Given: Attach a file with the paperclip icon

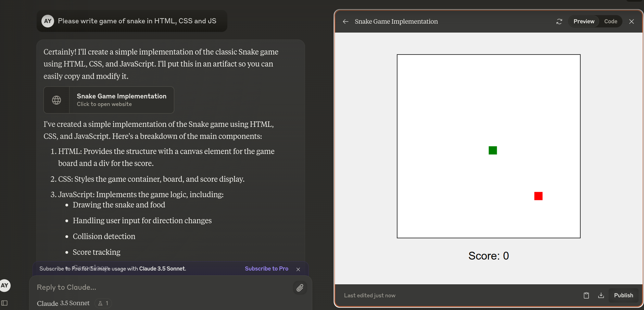Looking at the screenshot, I should point(300,288).
